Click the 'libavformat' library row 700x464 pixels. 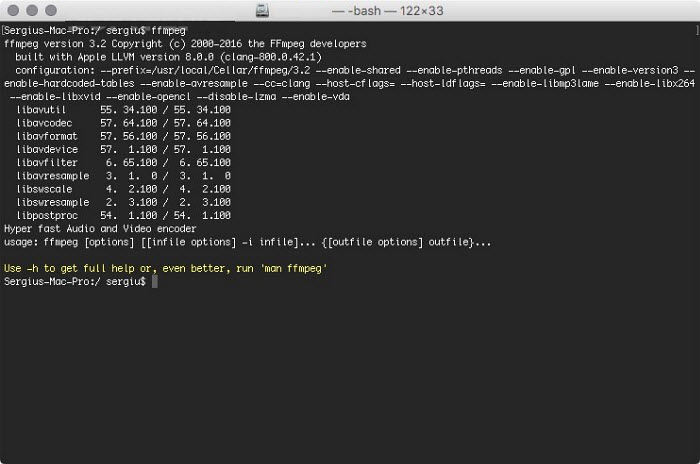click(124, 136)
